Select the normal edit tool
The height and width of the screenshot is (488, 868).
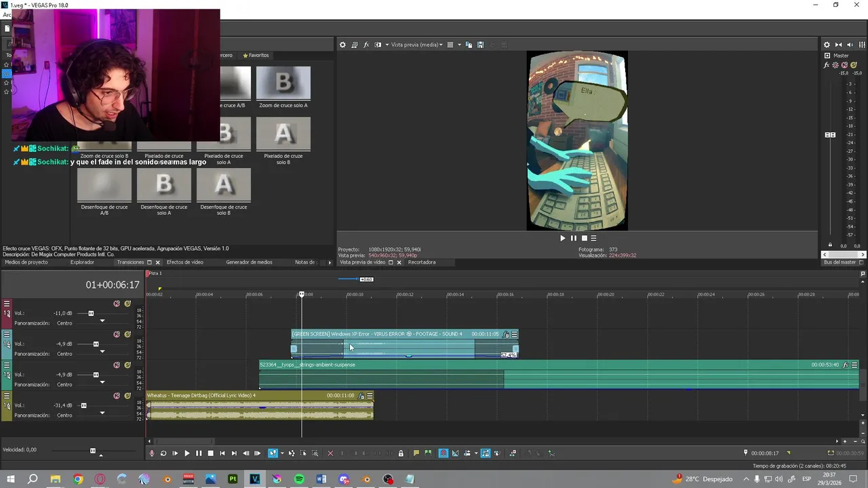[273, 453]
